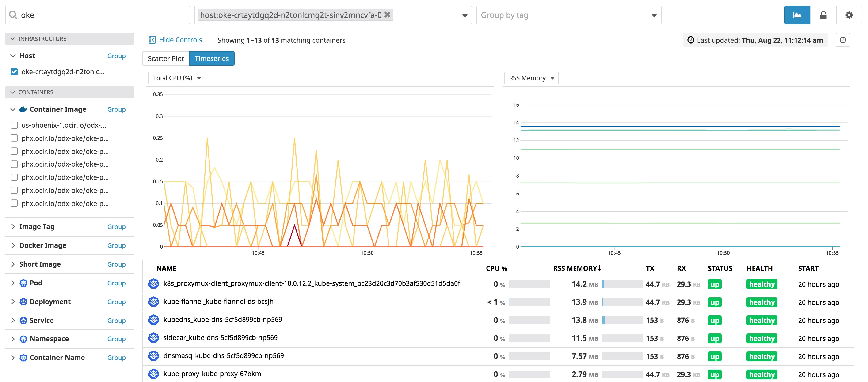This screenshot has height=382, width=868.
Task: Uncheck the oke-crtaytdgq2d-n2tonlc host checkbox
Action: tap(14, 72)
